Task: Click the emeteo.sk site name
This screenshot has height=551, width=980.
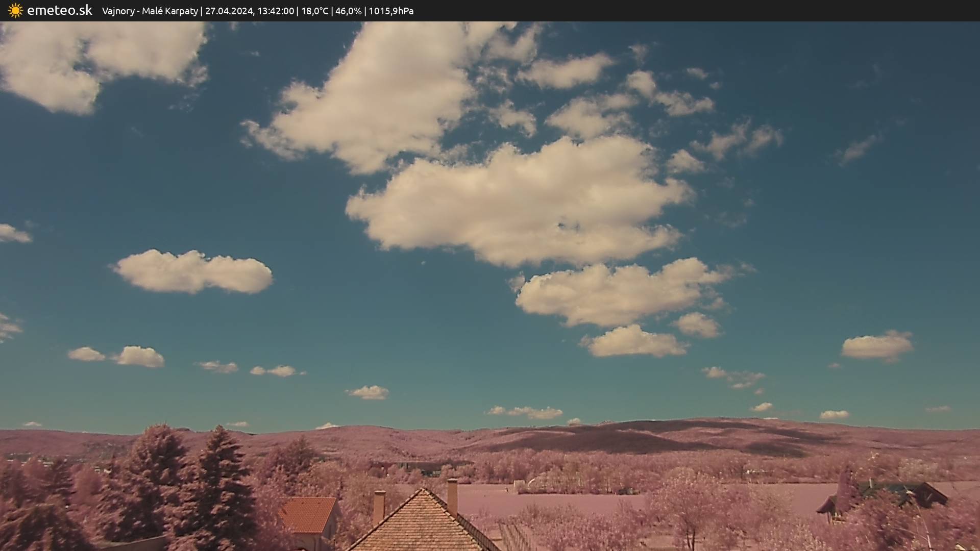Action: click(x=59, y=11)
